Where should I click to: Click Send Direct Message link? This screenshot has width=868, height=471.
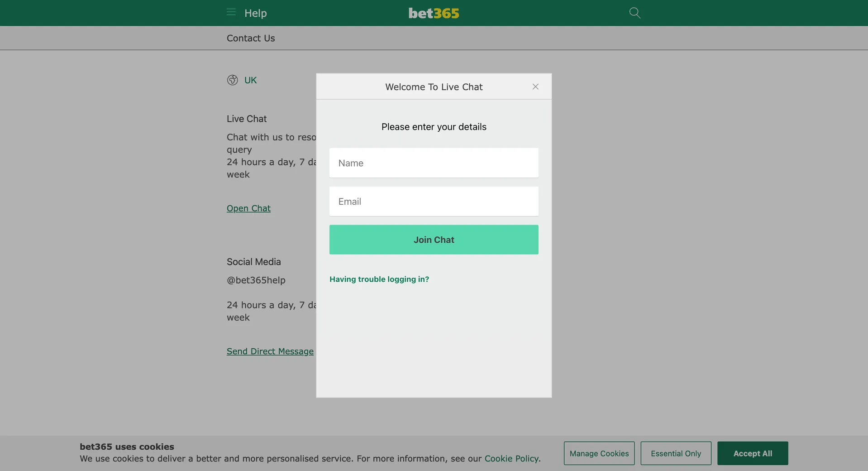click(x=270, y=351)
